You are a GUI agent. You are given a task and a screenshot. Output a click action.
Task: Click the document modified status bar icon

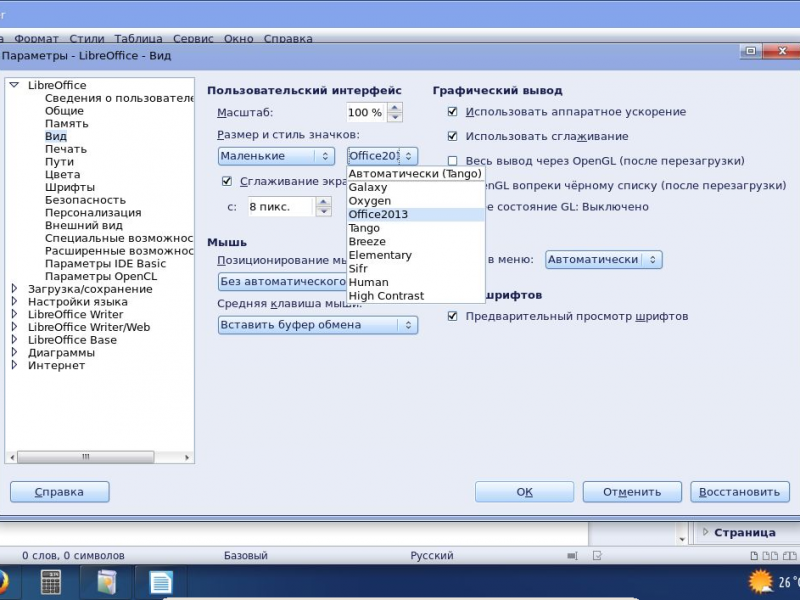(597, 556)
